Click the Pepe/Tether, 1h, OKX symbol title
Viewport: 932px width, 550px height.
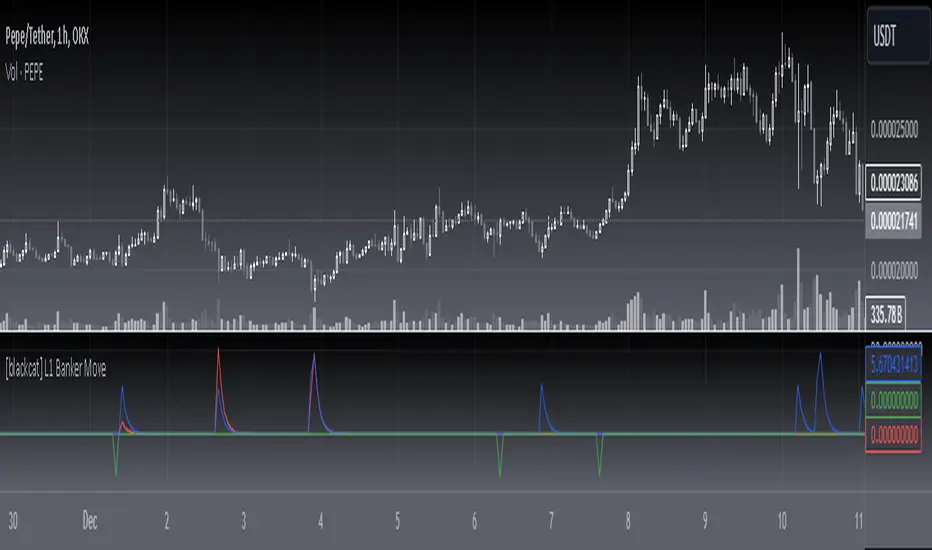(47, 37)
